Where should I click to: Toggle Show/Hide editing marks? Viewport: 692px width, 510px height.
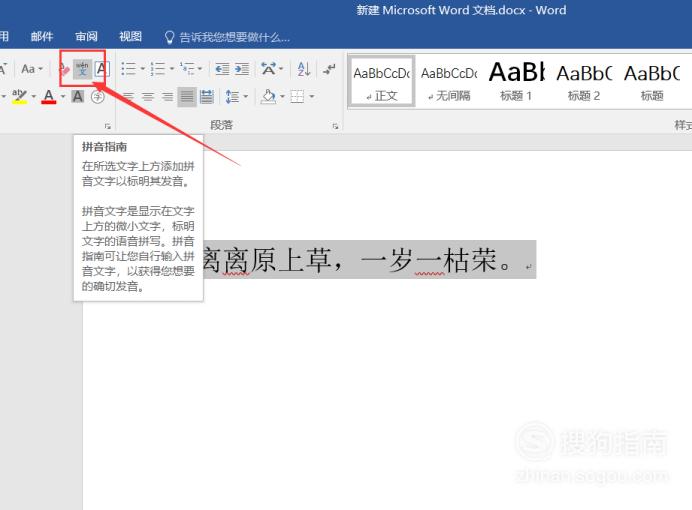(329, 69)
